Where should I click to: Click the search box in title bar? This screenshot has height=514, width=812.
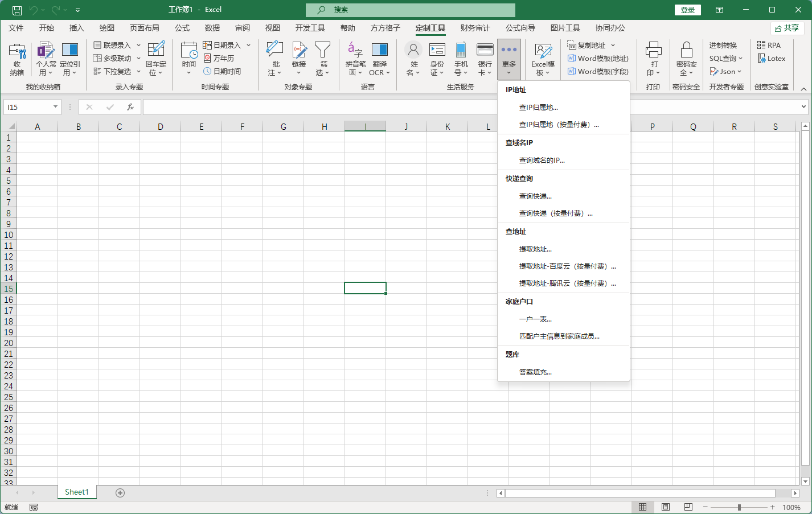coord(410,10)
